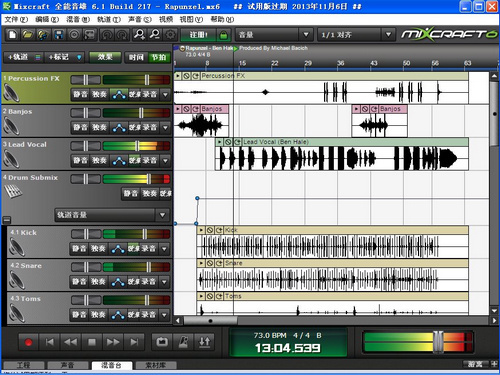Image resolution: width=500 pixels, height=375 pixels.
Task: Mute the Snare track
Action: [79, 282]
